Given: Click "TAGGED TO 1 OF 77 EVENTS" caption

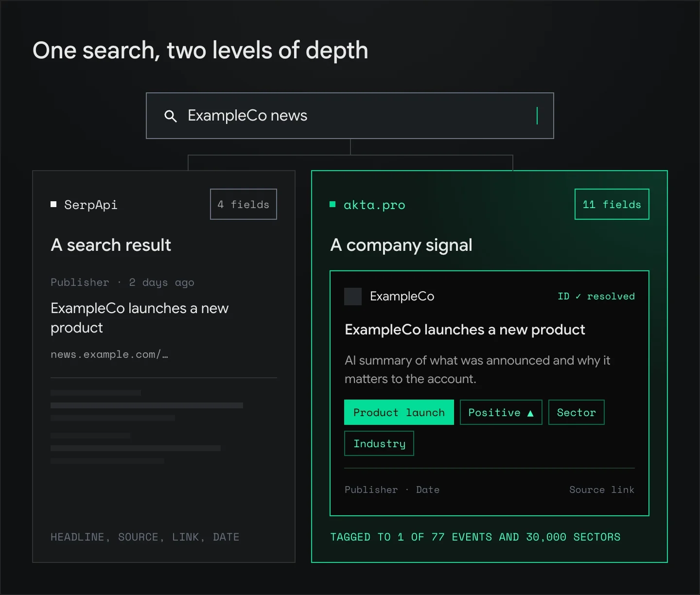Looking at the screenshot, I should pos(475,537).
